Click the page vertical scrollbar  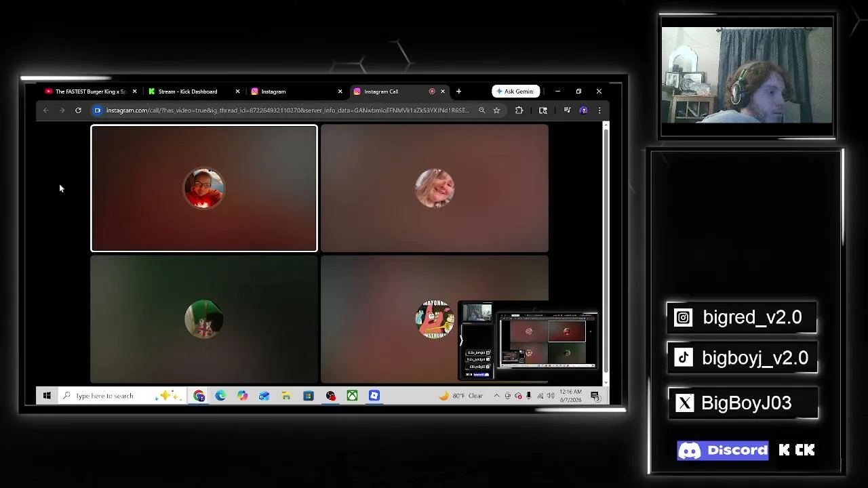tap(606, 254)
